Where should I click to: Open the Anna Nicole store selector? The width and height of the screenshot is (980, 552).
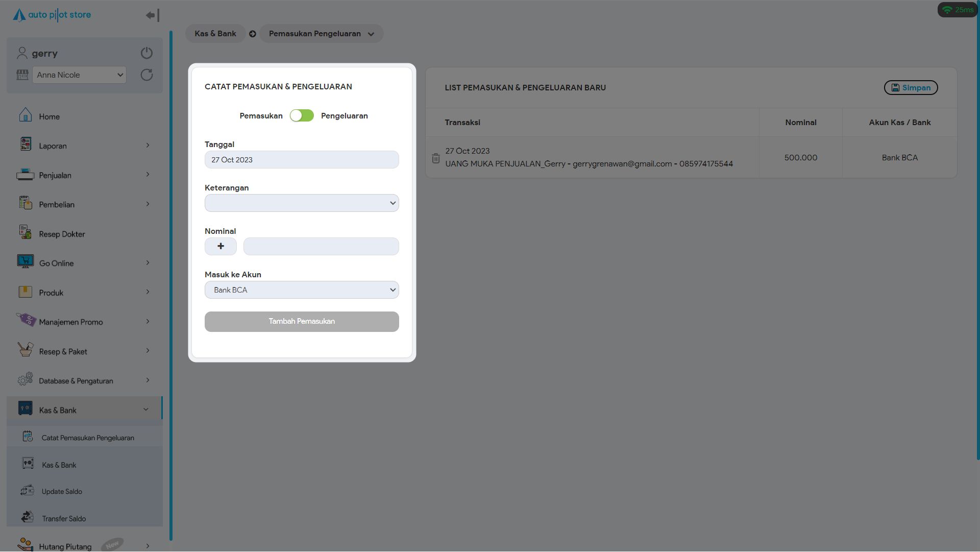(x=79, y=75)
